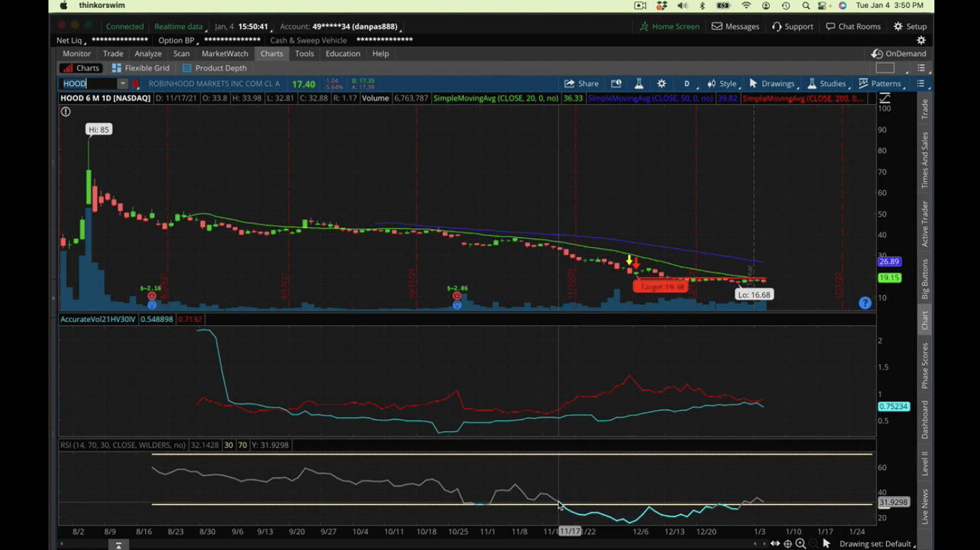The width and height of the screenshot is (980, 550).
Task: Click the crosshair pan icon in bottom bar
Action: 788,544
